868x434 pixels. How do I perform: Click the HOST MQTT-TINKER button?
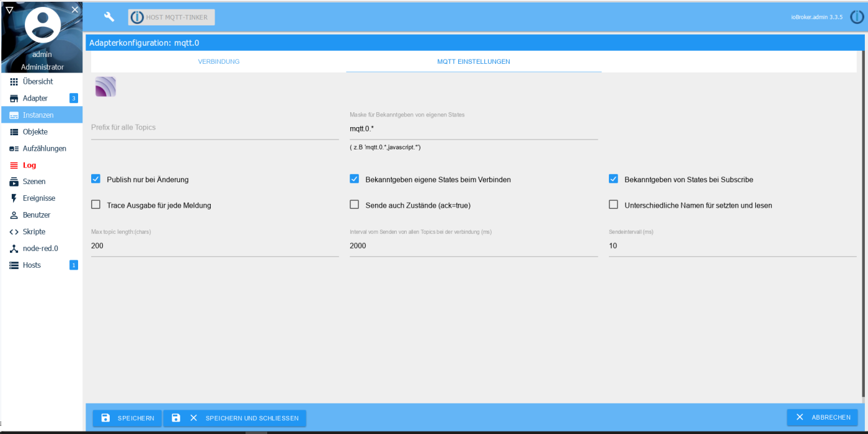point(172,17)
